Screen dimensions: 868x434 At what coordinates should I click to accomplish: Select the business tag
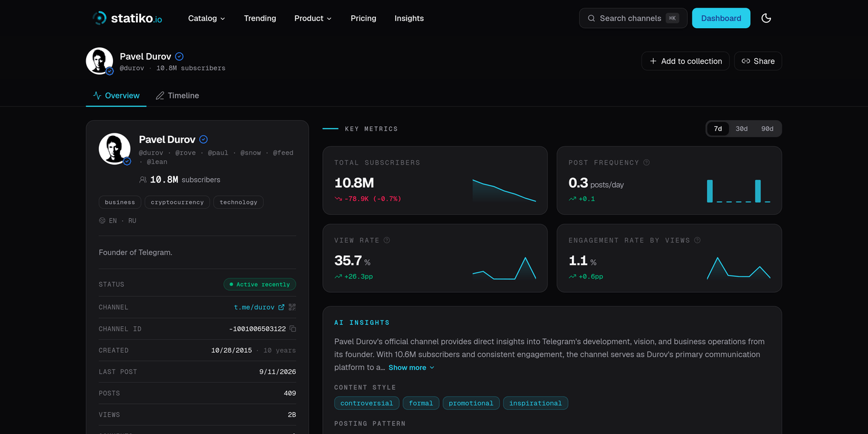click(x=120, y=202)
